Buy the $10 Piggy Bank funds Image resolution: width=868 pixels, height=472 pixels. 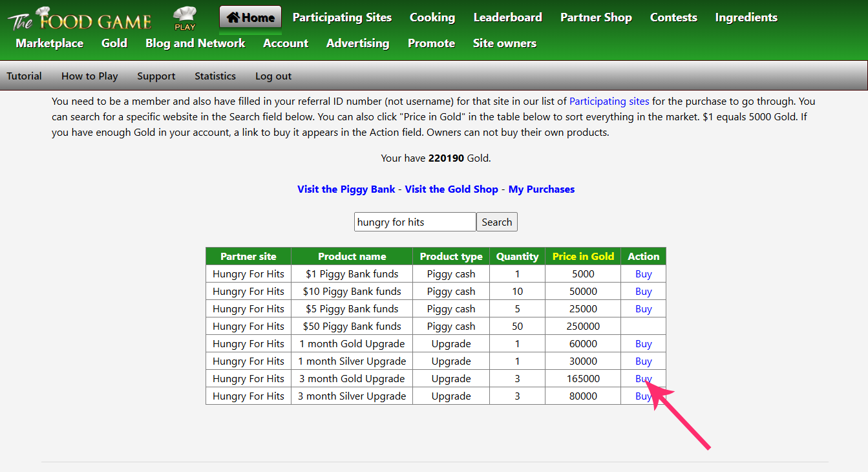click(x=644, y=292)
